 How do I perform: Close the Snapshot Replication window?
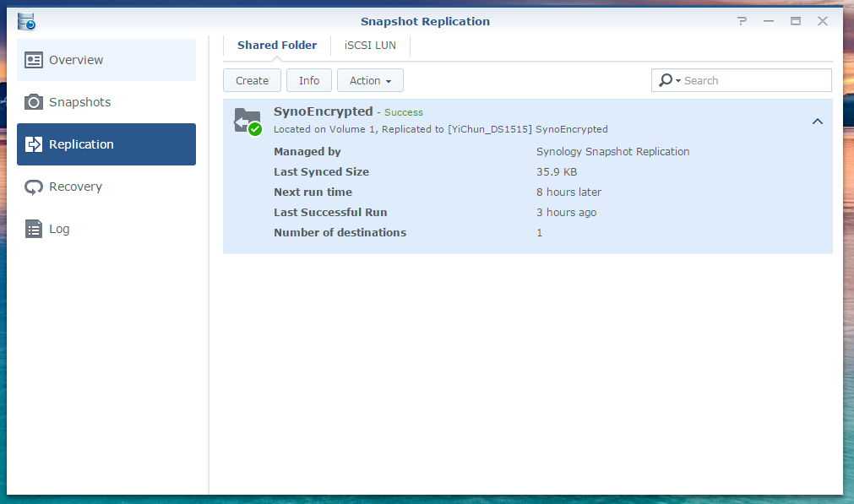[823, 21]
